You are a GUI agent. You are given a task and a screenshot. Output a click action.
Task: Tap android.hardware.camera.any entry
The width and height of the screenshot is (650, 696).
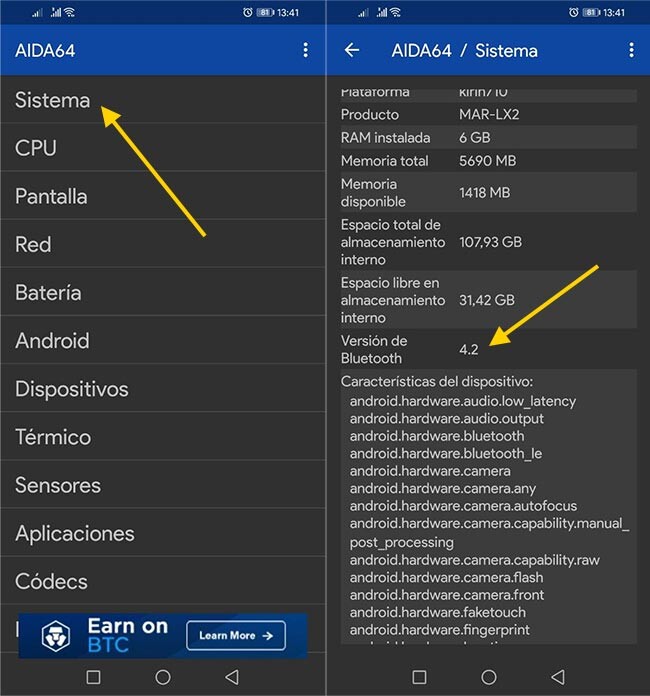[443, 489]
